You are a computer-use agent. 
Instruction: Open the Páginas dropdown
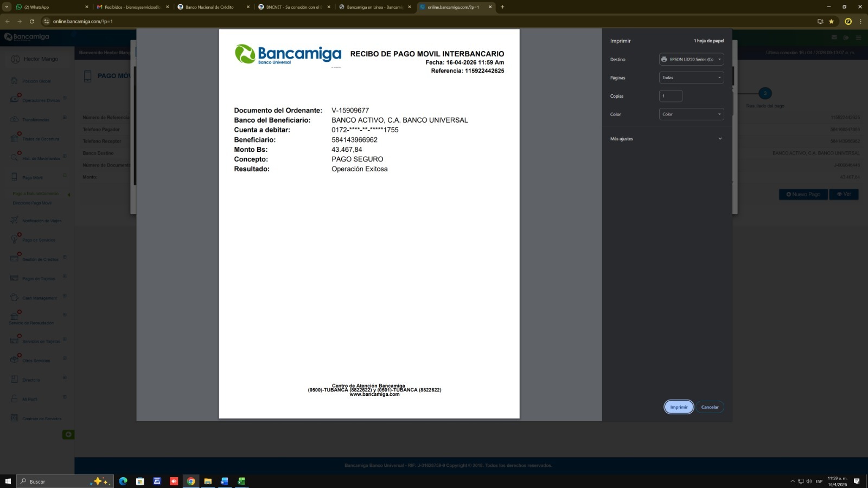691,78
